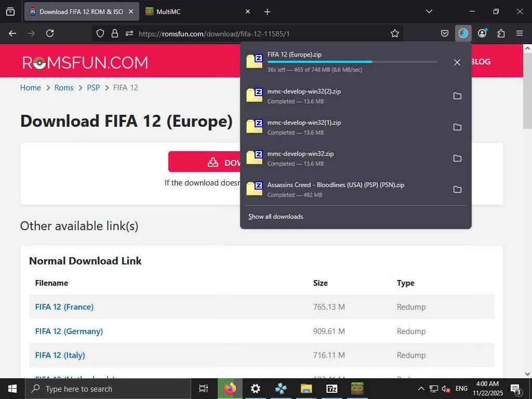
Task: Open new tab with plus button
Action: coord(268,12)
